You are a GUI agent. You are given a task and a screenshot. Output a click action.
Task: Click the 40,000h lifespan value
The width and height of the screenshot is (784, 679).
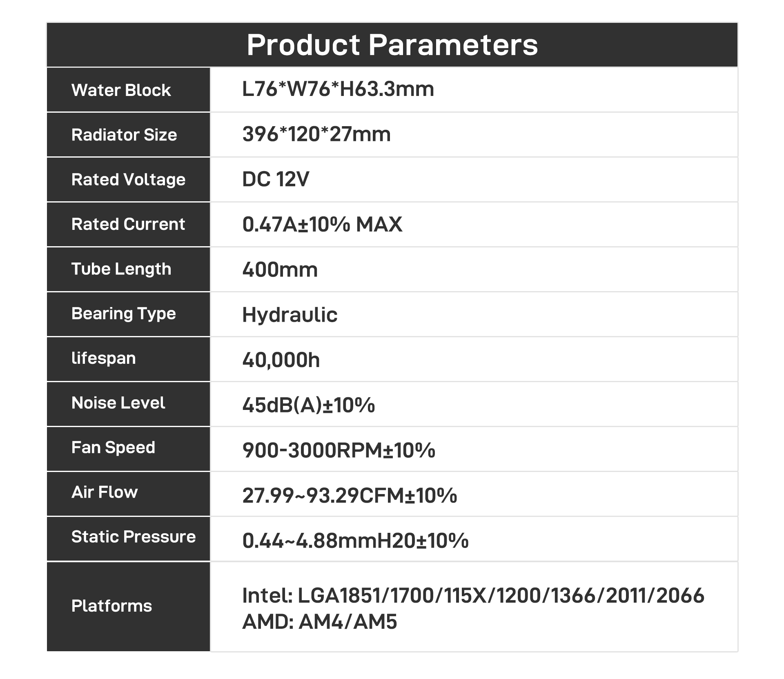(281, 360)
